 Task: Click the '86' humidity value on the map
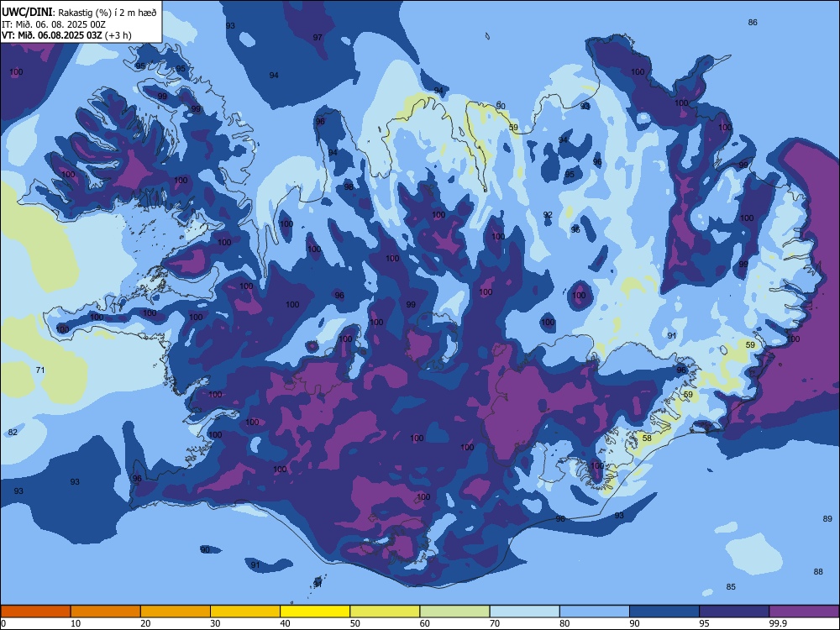(x=753, y=23)
